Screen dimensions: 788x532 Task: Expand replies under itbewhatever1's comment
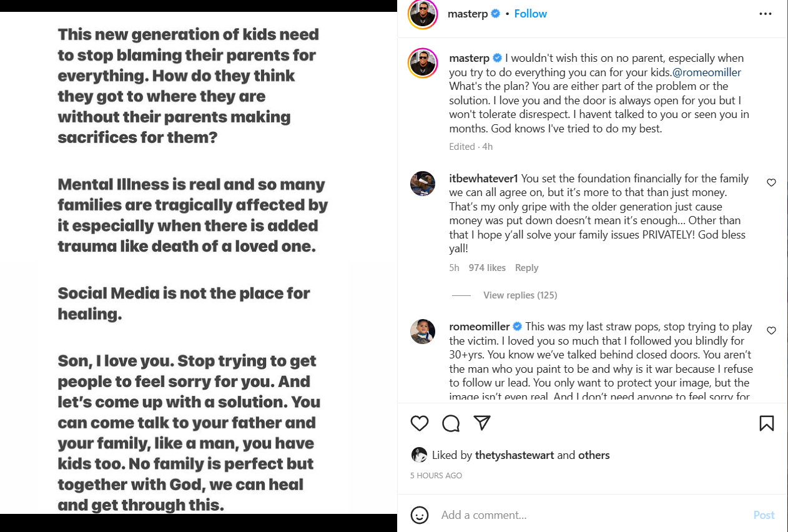[x=520, y=295]
